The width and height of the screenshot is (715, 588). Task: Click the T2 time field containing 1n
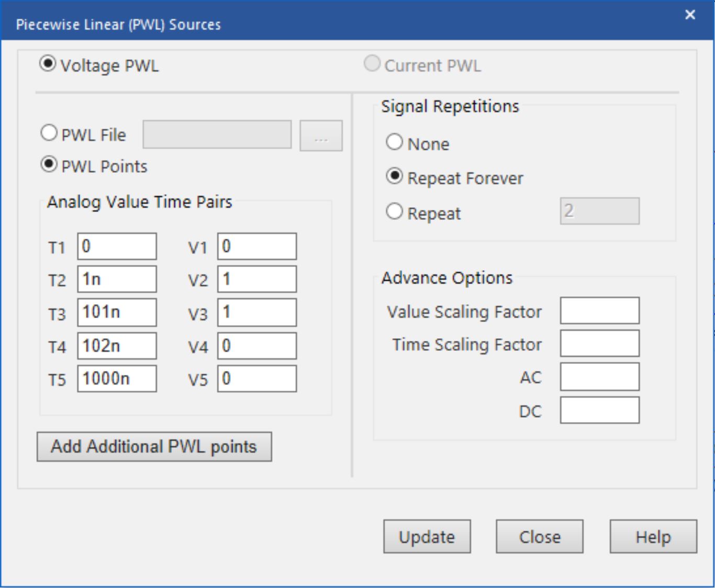pyautogui.click(x=117, y=280)
